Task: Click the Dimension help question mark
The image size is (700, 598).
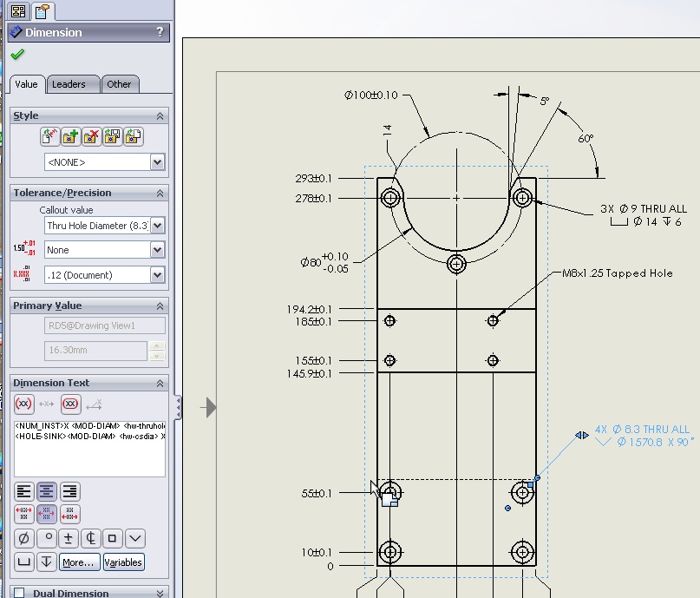Action: coord(160,32)
